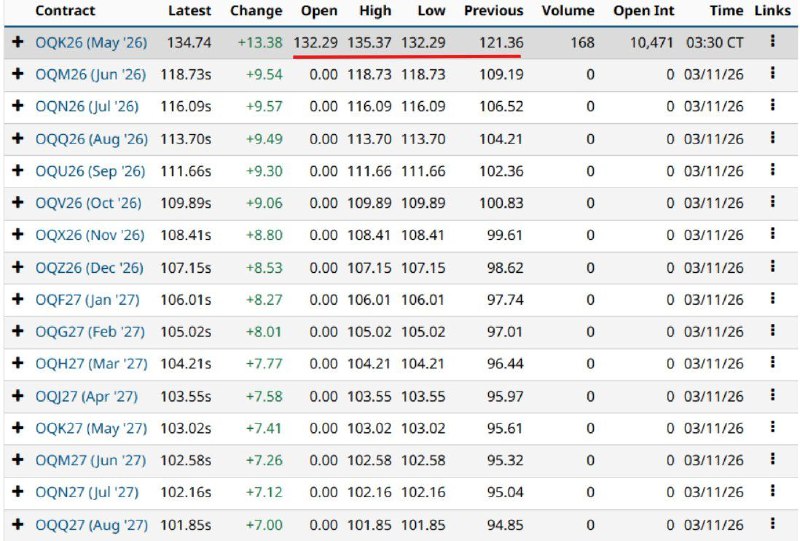Screen dimensions: 800x541
Task: Open links menu for OQK26 May '26 row
Action: pyautogui.click(x=772, y=42)
